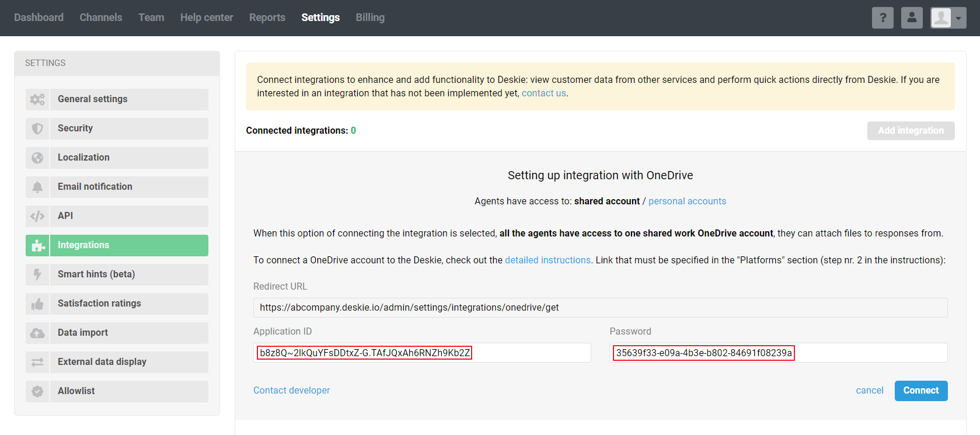
Task: Click the blue Connect button
Action: coord(921,391)
